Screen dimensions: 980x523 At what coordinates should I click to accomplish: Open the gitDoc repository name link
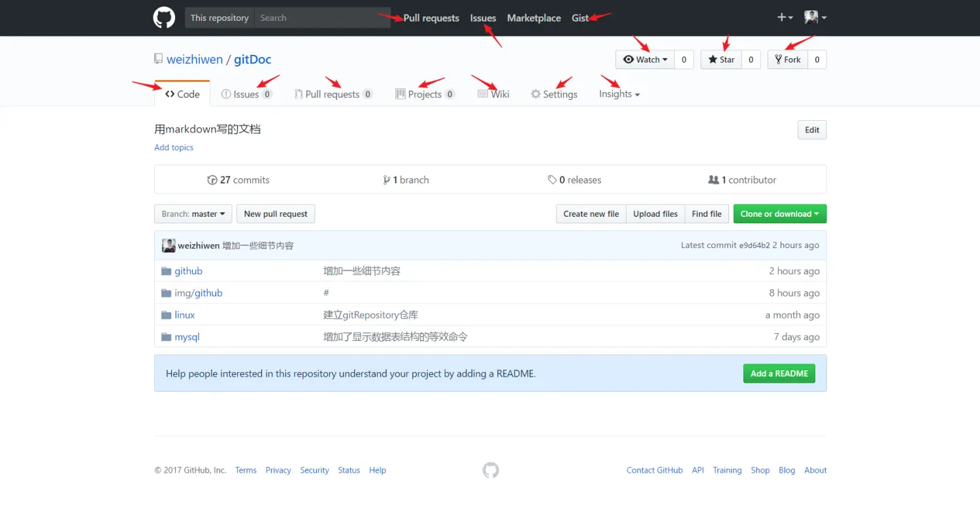(x=253, y=59)
